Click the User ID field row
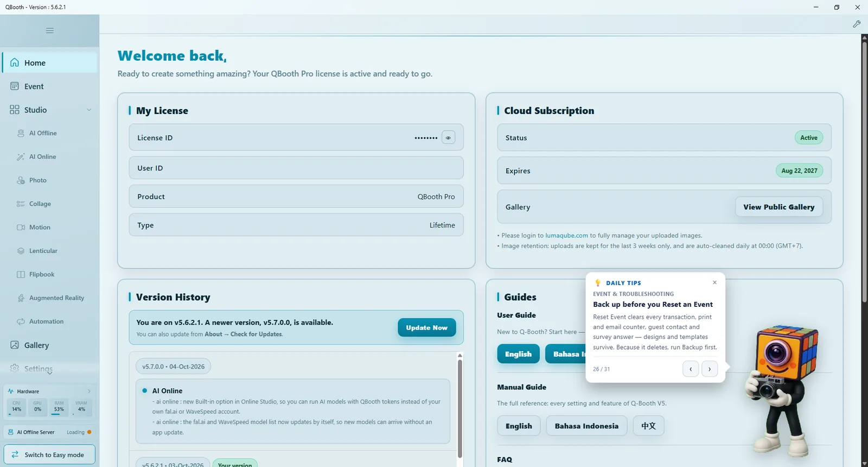The height and width of the screenshot is (467, 868). [x=296, y=168]
